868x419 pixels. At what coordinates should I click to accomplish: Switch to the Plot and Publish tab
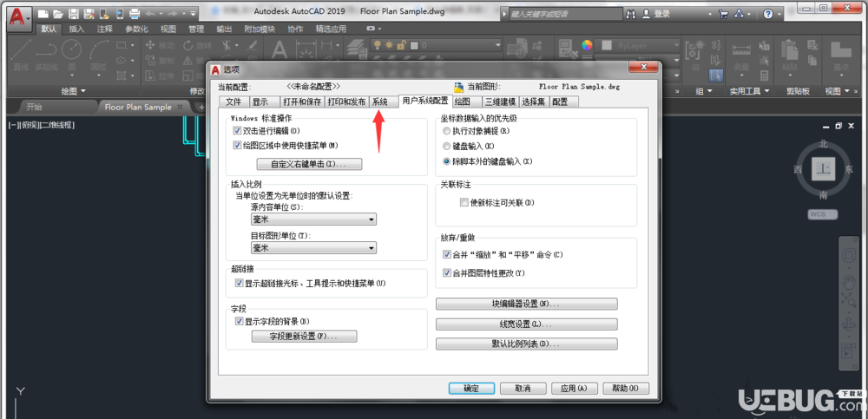click(x=346, y=101)
